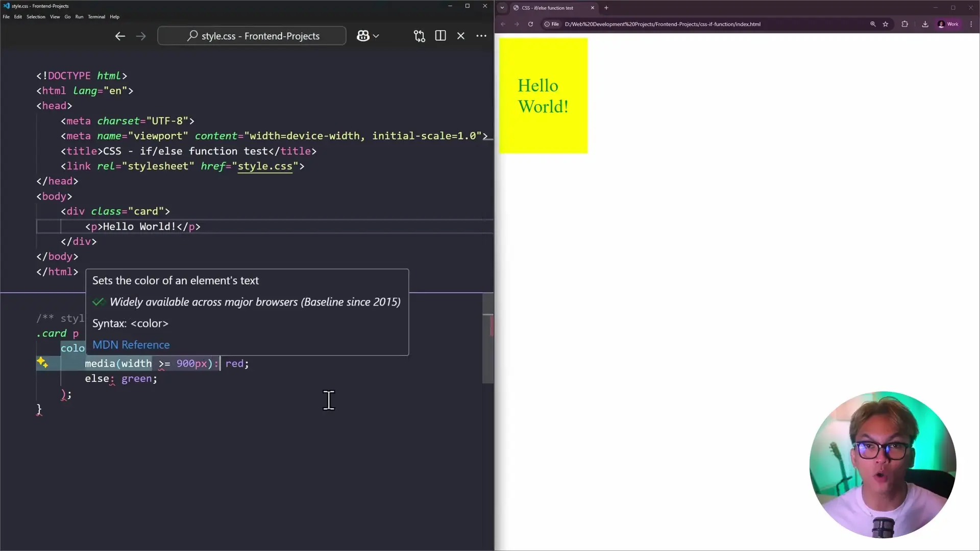Bookmark the page with the star icon
The width and height of the screenshot is (980, 551).
click(886, 24)
